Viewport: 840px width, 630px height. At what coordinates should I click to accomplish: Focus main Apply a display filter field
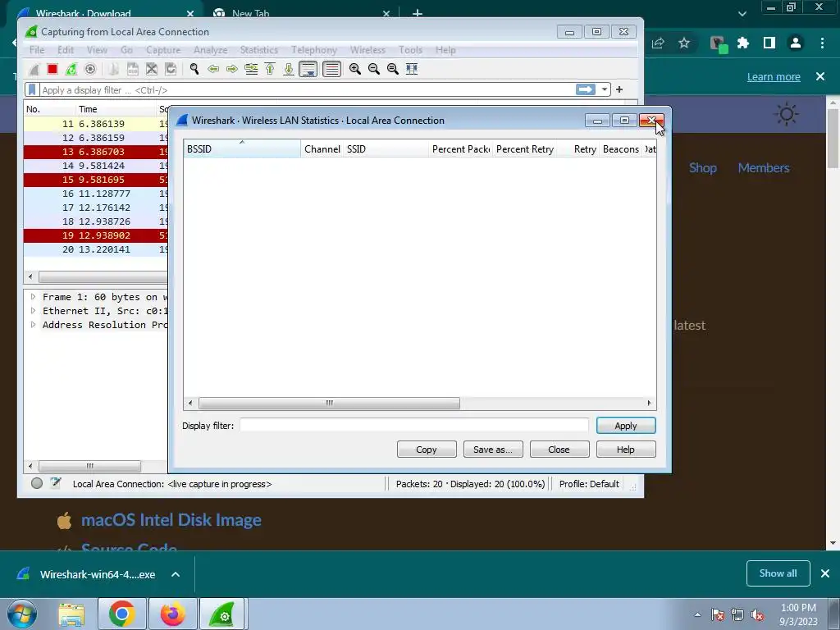[307, 89]
